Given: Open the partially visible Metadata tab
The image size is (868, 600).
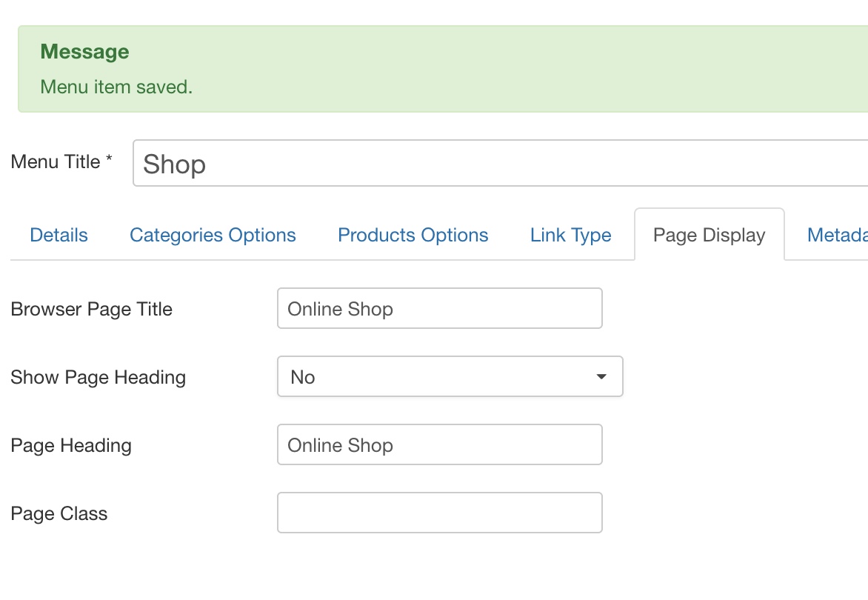Looking at the screenshot, I should 837,236.
